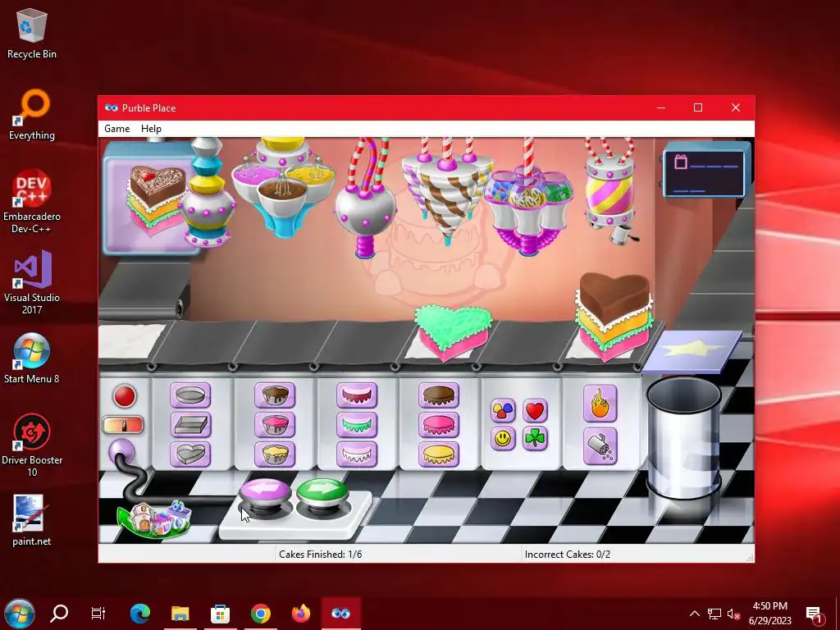
Task: Open File Explorer from taskbar
Action: [180, 614]
